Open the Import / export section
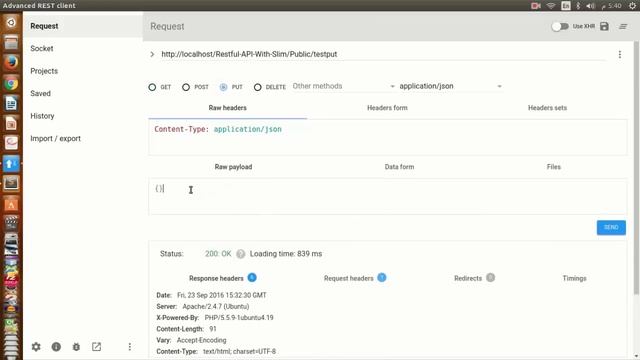 pyautogui.click(x=83, y=138)
